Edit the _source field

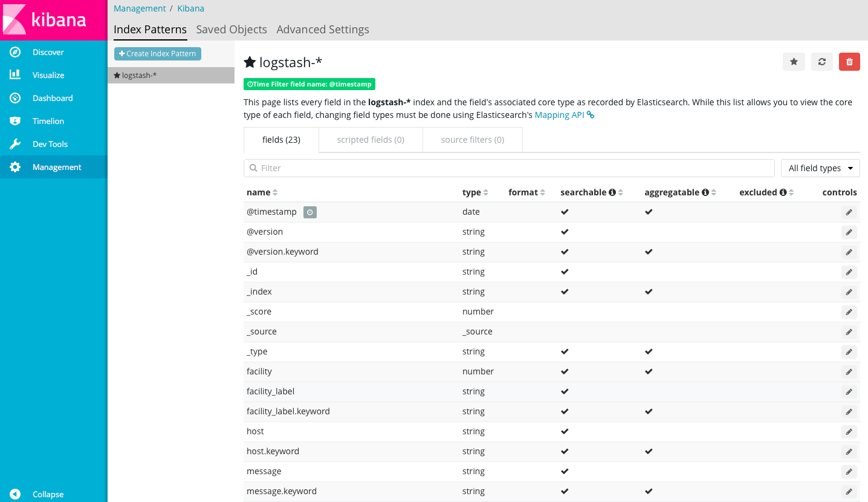pyautogui.click(x=849, y=332)
